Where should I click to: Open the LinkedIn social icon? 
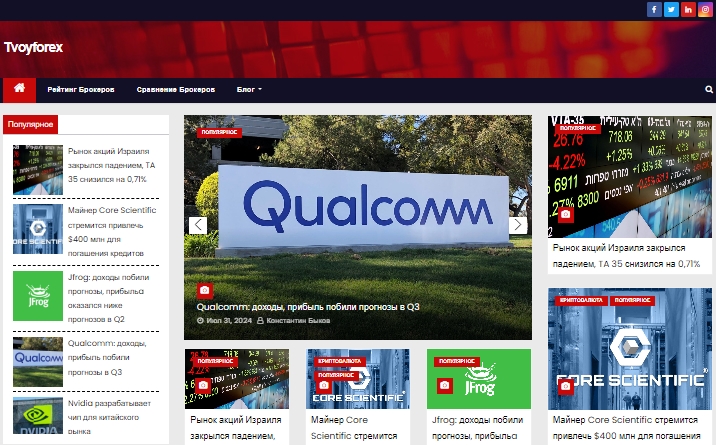pos(688,9)
